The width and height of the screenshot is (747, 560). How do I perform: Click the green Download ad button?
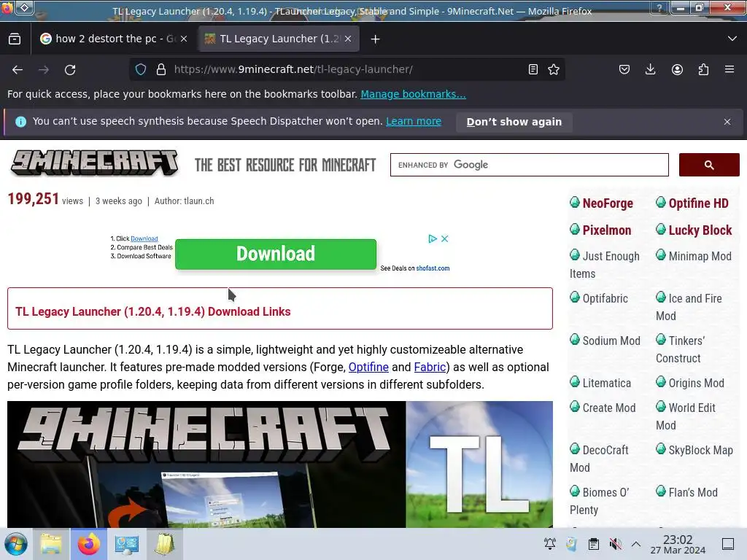(276, 254)
